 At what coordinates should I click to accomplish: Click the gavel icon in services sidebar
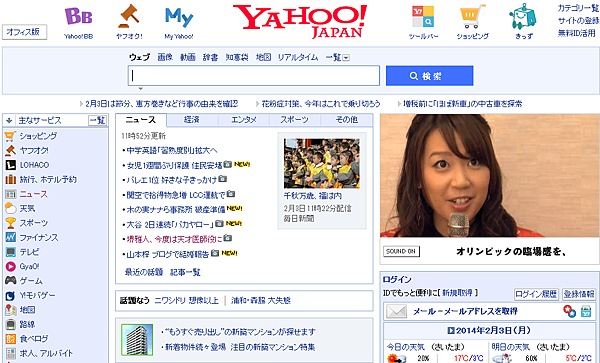(x=10, y=150)
